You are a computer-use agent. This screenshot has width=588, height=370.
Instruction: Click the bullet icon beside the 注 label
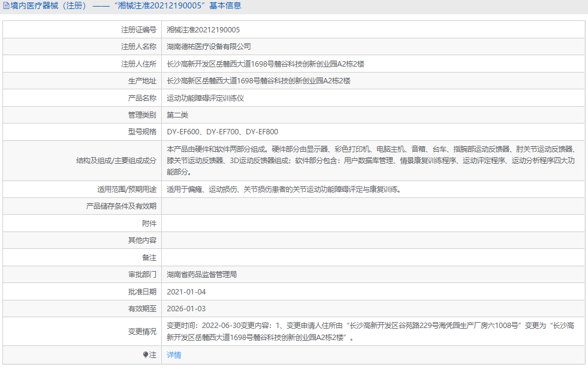[146, 354]
